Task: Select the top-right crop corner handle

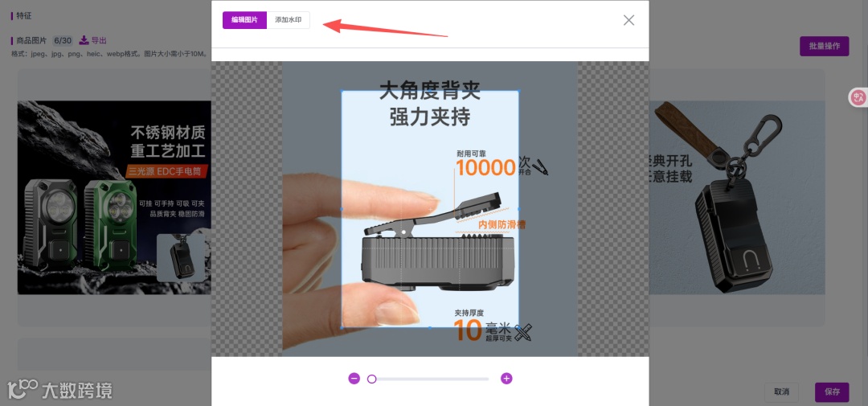Action: coord(518,91)
